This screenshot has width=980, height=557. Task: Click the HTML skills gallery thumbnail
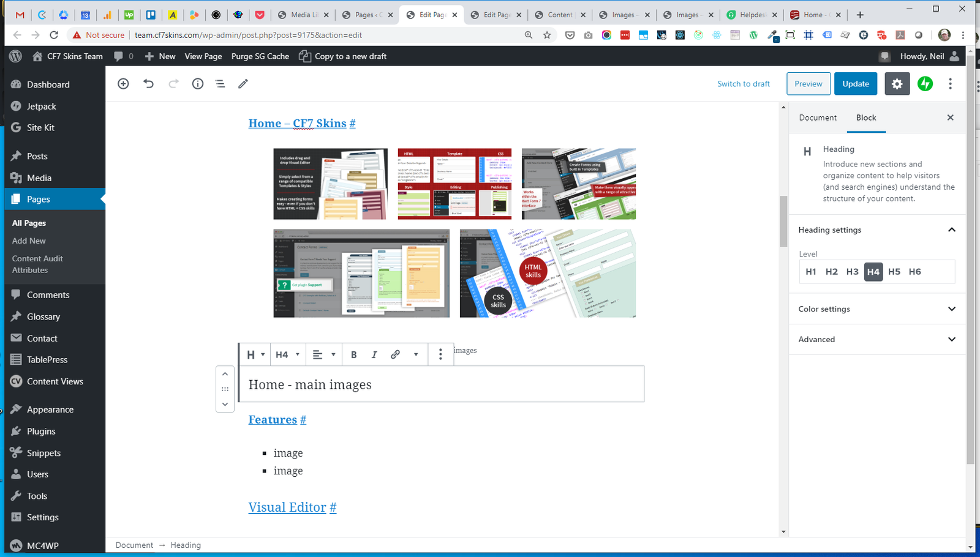pos(547,274)
